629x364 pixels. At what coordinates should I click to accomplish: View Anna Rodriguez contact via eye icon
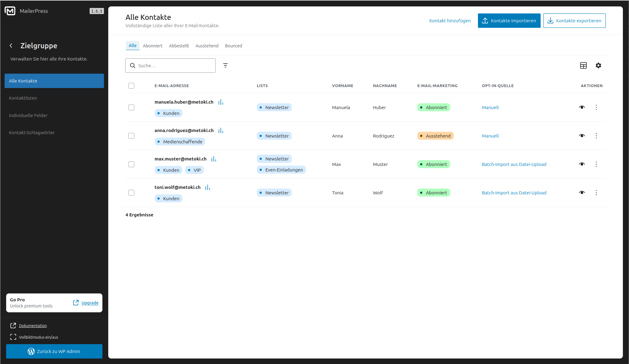point(582,136)
